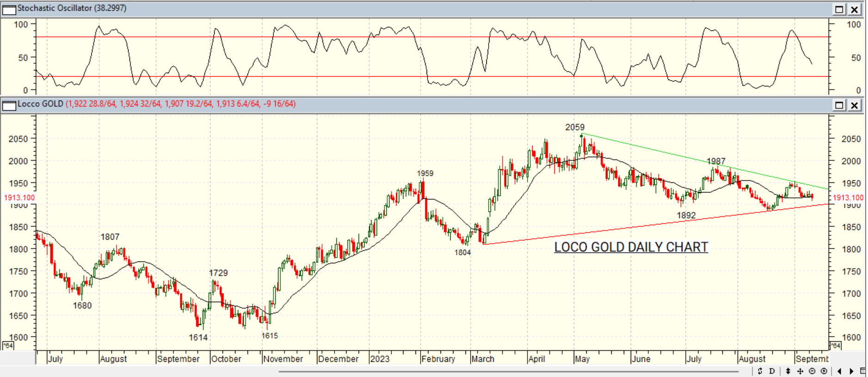Close the Stochastic Oscillator pane
This screenshot has height=377, width=868.
pyautogui.click(x=854, y=9)
